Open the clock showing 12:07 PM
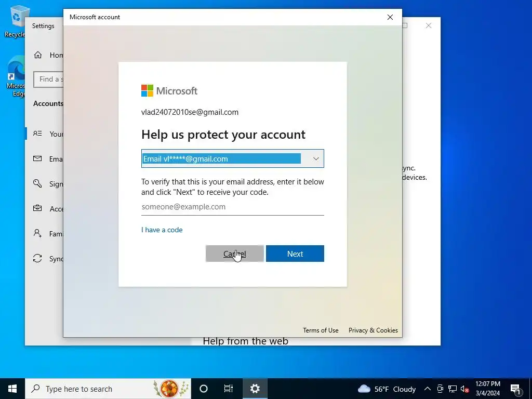532x399 pixels. click(x=487, y=389)
